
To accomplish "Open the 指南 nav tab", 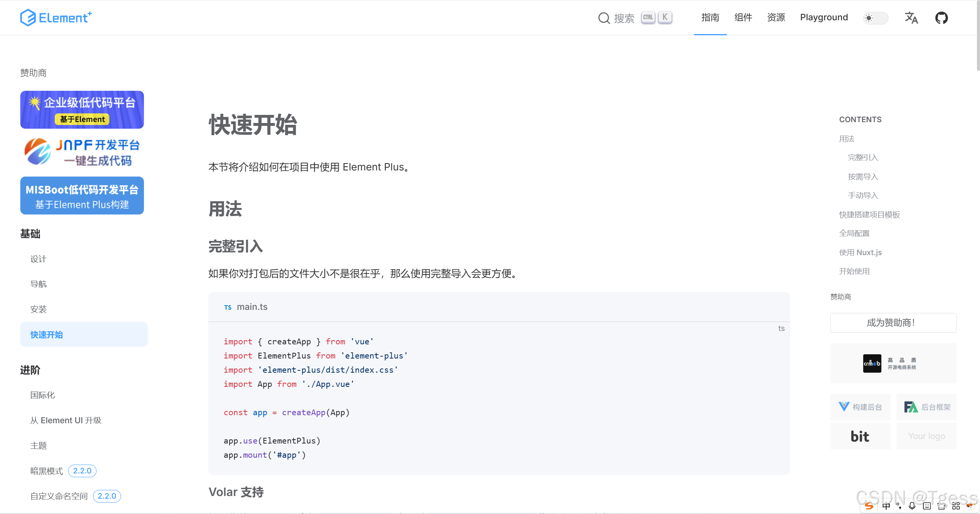I will coord(710,18).
